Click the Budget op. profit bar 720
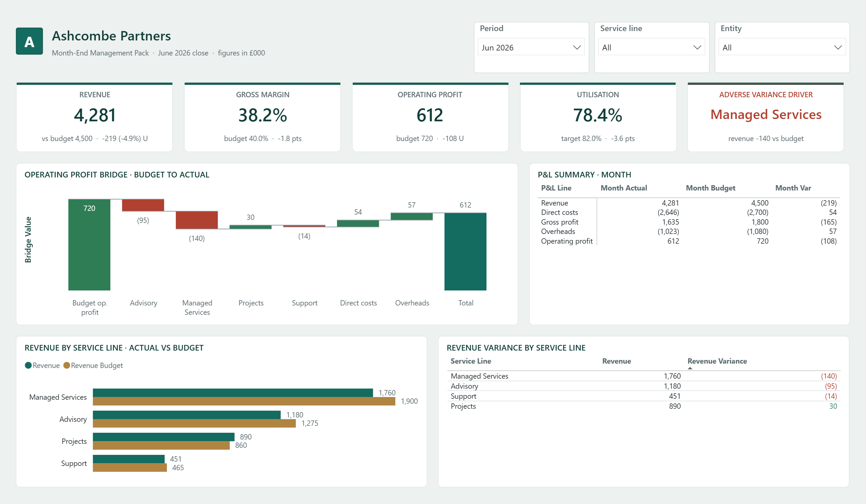866x504 pixels. pyautogui.click(x=89, y=245)
